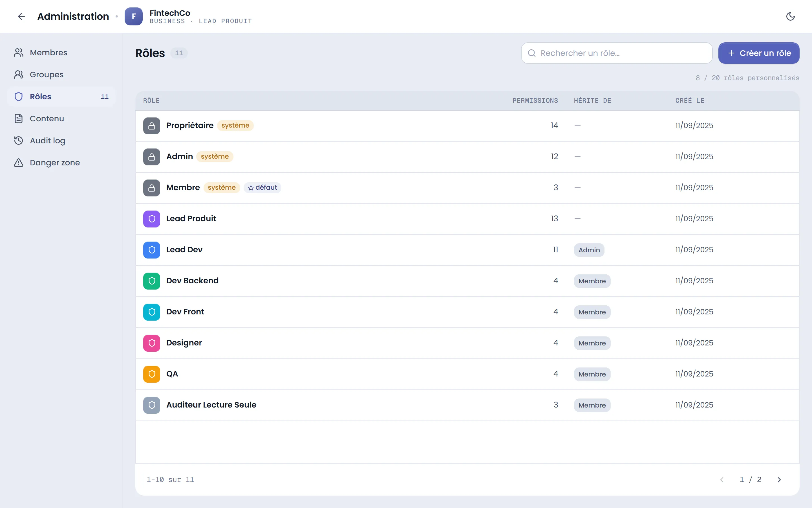Click permission count 14 for Propriétaire

click(554, 126)
